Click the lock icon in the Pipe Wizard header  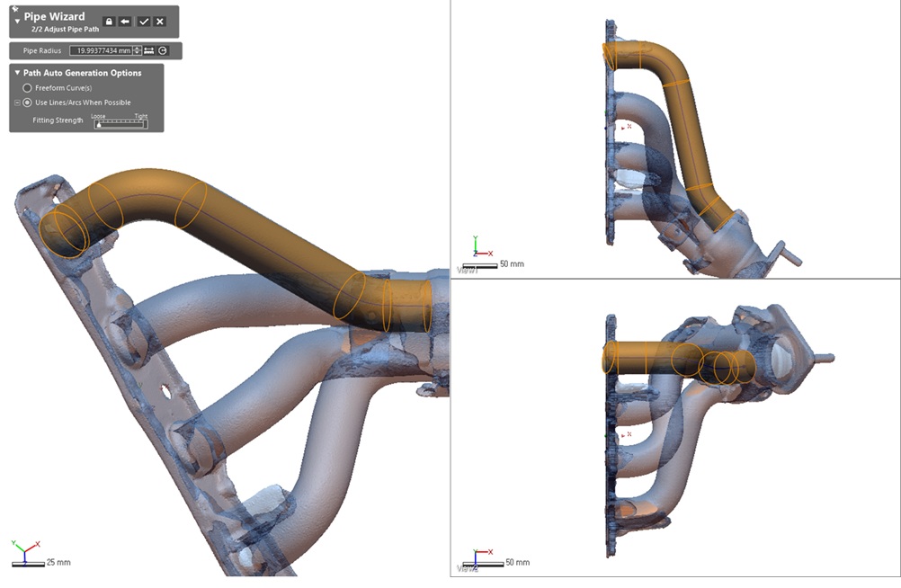point(109,22)
